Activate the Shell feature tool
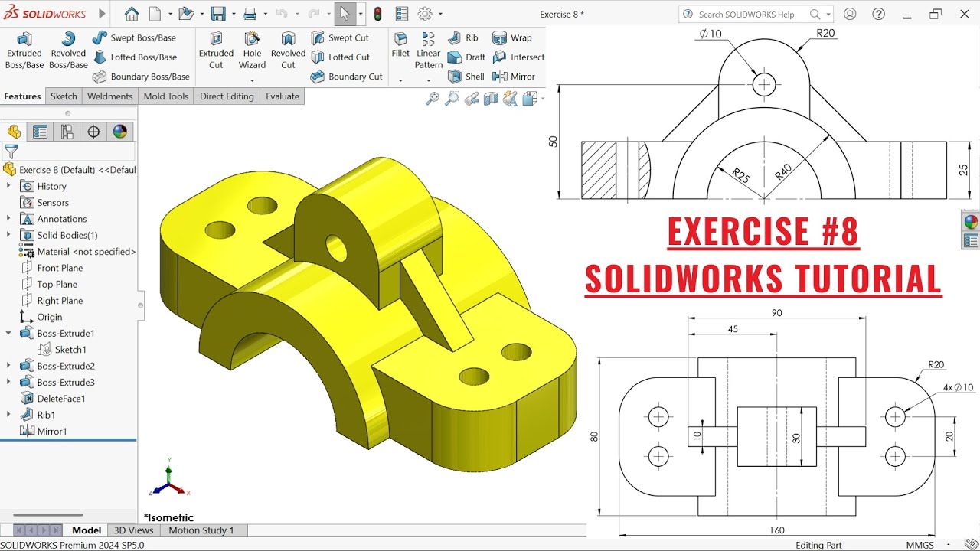Screen dimensions: 980x551 (x=465, y=77)
